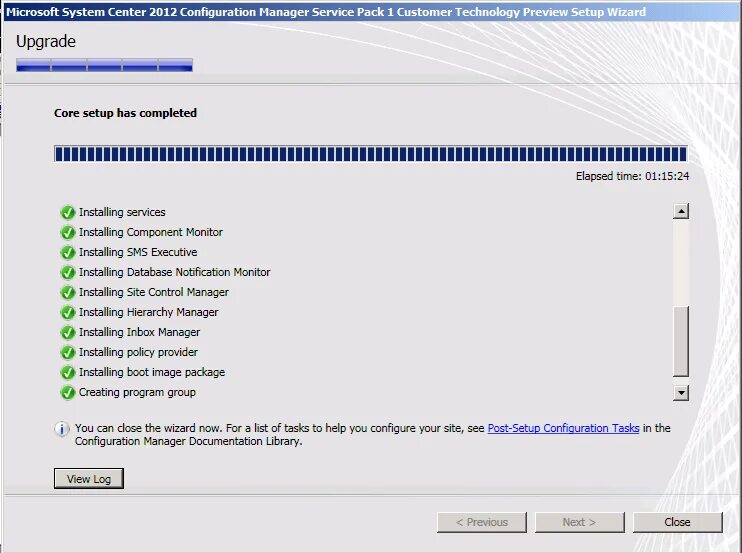This screenshot has width=742, height=553.
Task: Open the Post-Setup Configuration Tasks link
Action: pyautogui.click(x=564, y=428)
